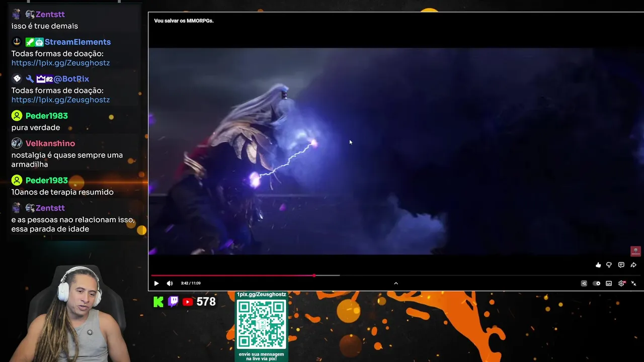
Task: Click the message 'nostalgia é quase sempre uma armadilha'
Action: pos(67,159)
